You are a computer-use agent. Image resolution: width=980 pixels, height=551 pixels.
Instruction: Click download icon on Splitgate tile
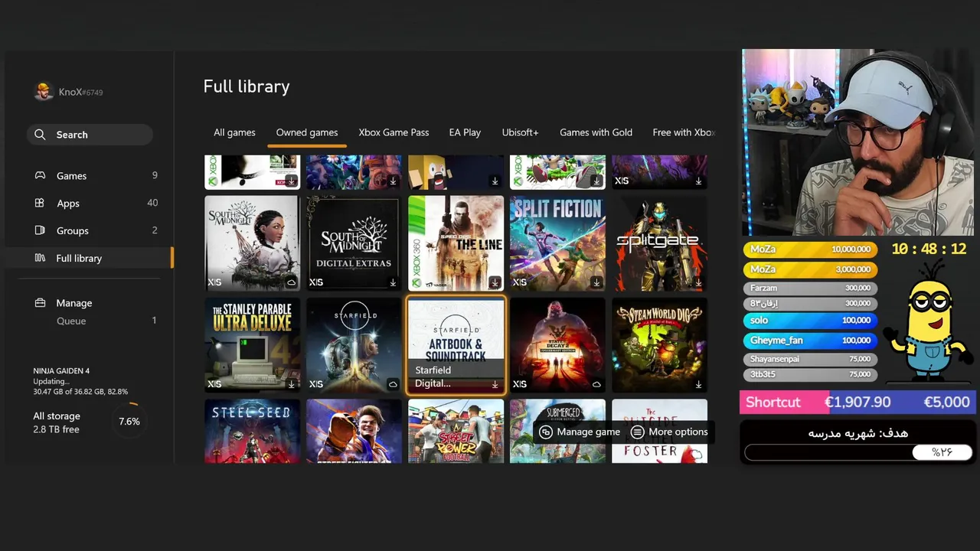(x=698, y=282)
